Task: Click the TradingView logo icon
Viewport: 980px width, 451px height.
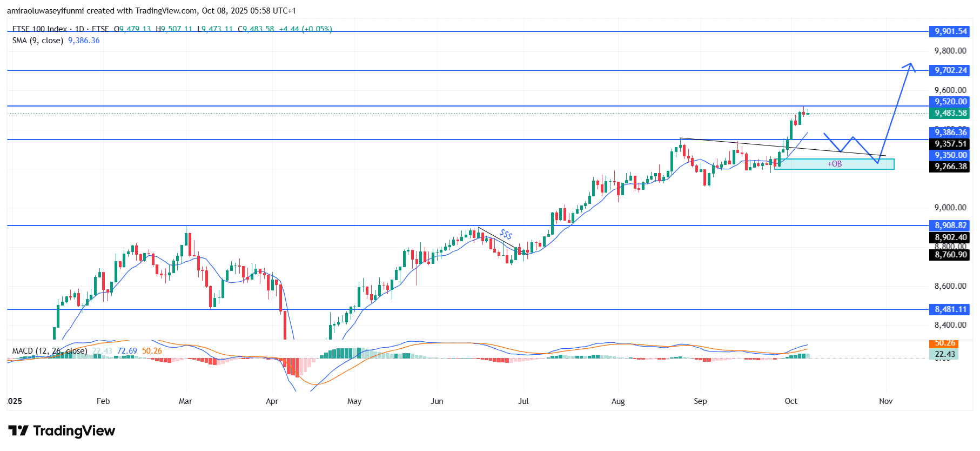Action: (18, 430)
